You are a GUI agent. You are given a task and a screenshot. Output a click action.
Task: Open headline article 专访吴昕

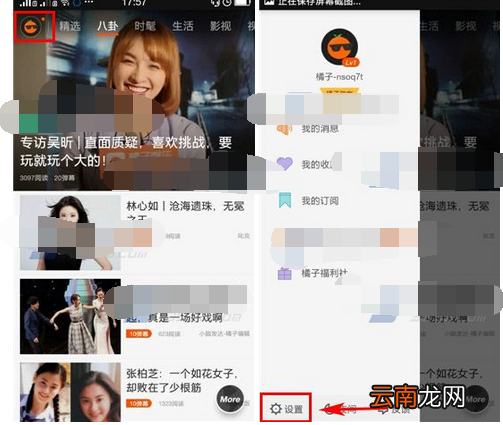126,152
